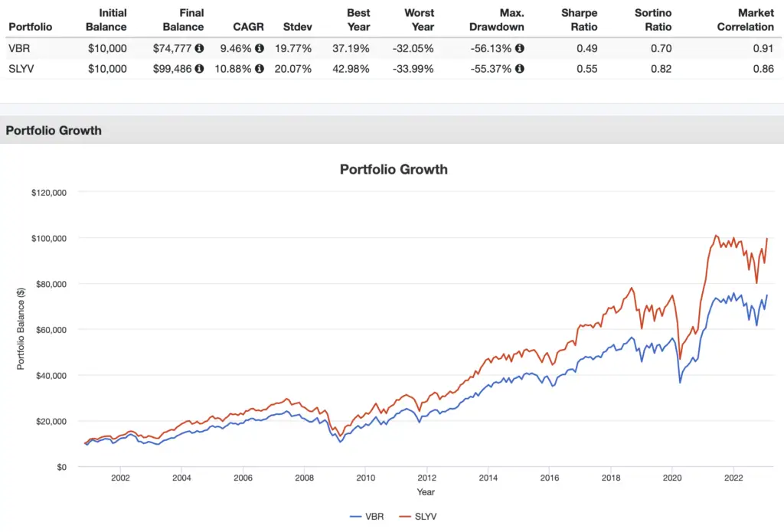Click the info icon beside VBR's -56.13% drawdown
Image resolution: width=784 pixels, height=532 pixels.
click(520, 48)
